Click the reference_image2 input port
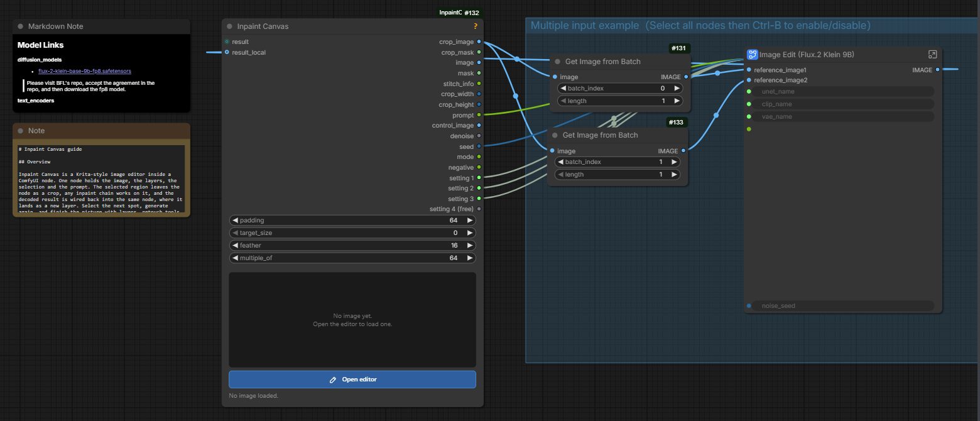980x421 pixels. (749, 80)
